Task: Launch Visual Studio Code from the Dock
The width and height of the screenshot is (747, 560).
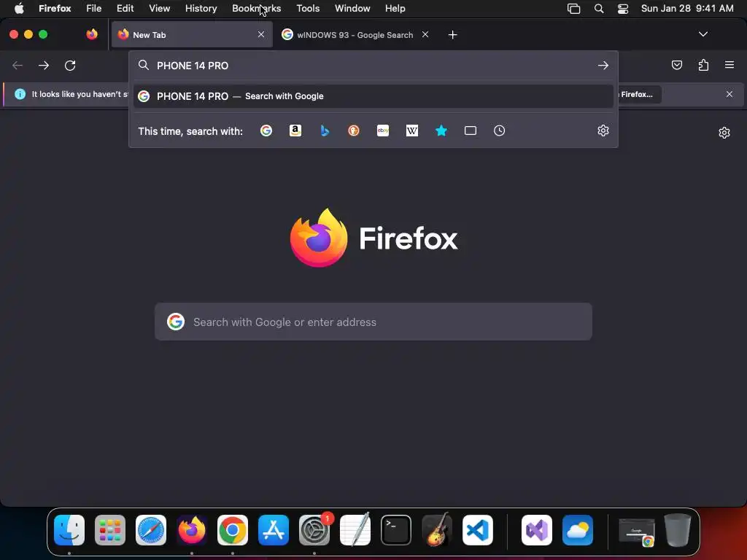Action: click(x=477, y=530)
